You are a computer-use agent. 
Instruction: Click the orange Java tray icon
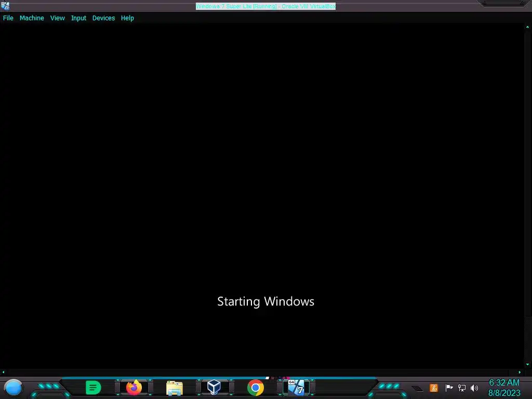coord(434,388)
